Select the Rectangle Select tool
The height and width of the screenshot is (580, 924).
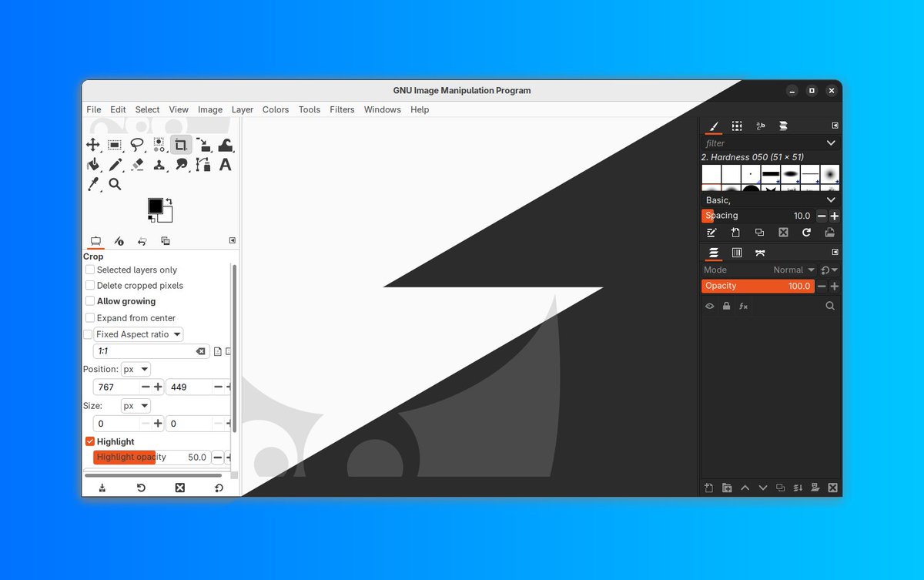coord(115,144)
